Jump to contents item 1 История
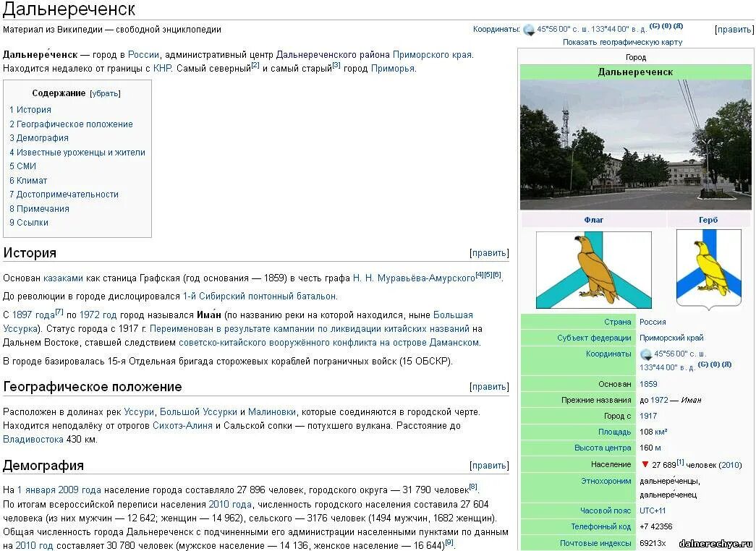The image size is (756, 551). pyautogui.click(x=30, y=110)
